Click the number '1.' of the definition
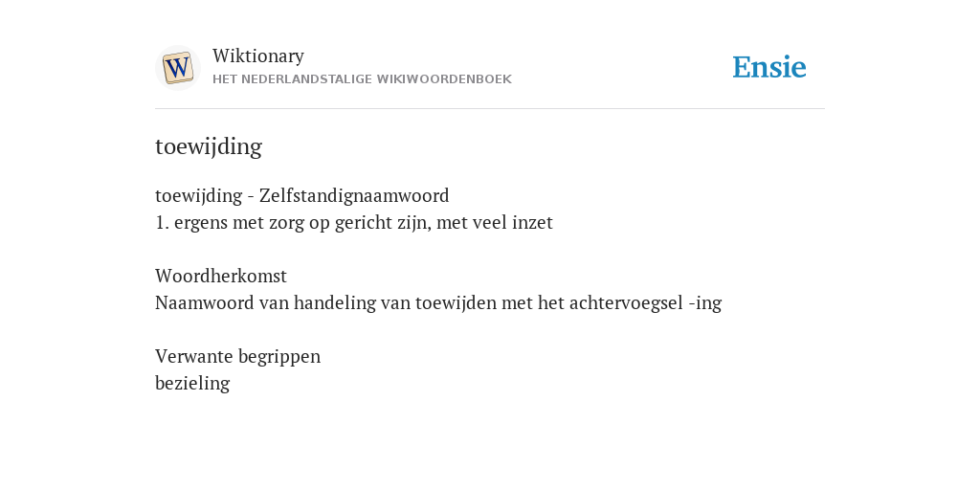The image size is (980, 490). (x=162, y=222)
